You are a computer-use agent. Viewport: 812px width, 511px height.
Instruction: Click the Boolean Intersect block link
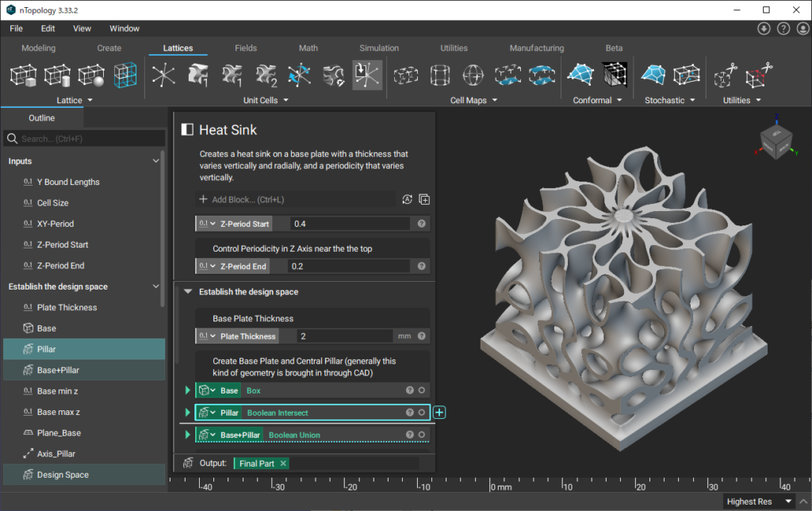point(278,413)
